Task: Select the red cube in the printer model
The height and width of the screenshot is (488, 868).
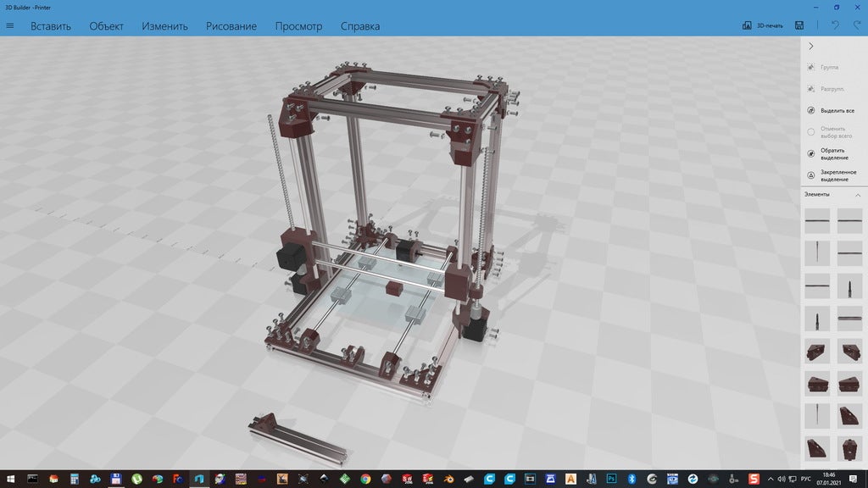Action: tap(393, 288)
